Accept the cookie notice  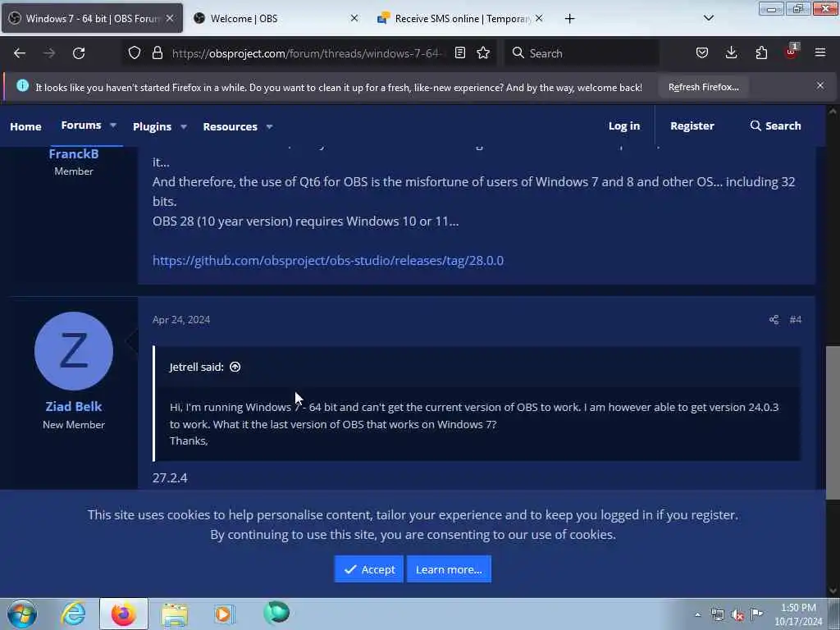coord(368,569)
